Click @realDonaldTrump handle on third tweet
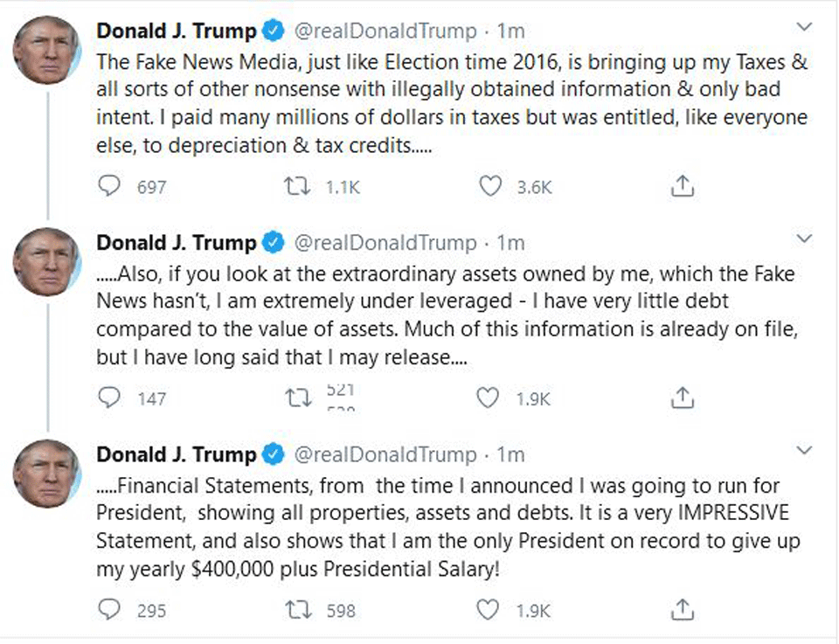The height and width of the screenshot is (644, 839). [384, 455]
